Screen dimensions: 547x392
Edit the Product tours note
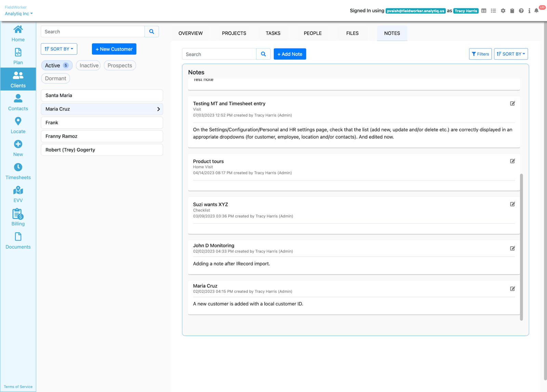point(512,161)
